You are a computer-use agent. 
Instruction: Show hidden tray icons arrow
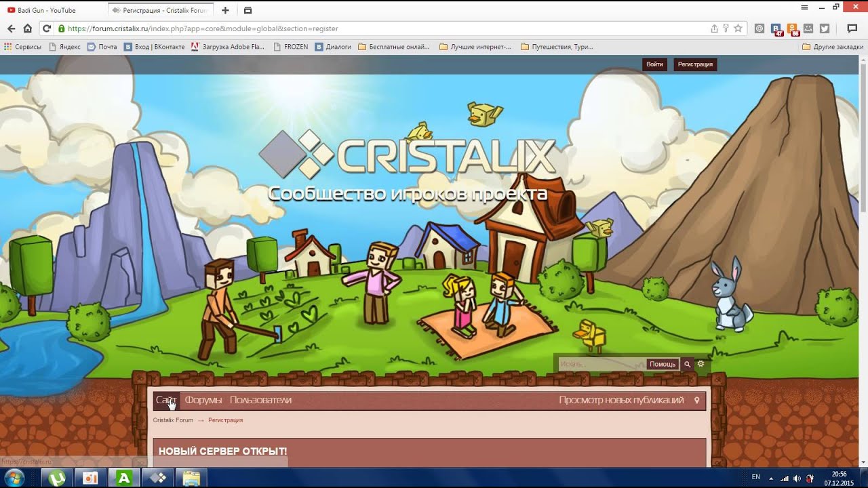(771, 478)
